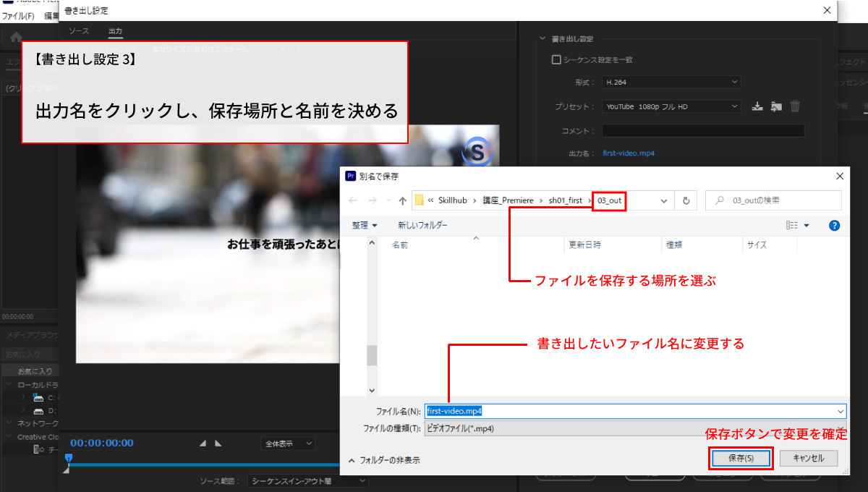The image size is (868, 492).
Task: Click 03_out in the address path
Action: pyautogui.click(x=609, y=200)
